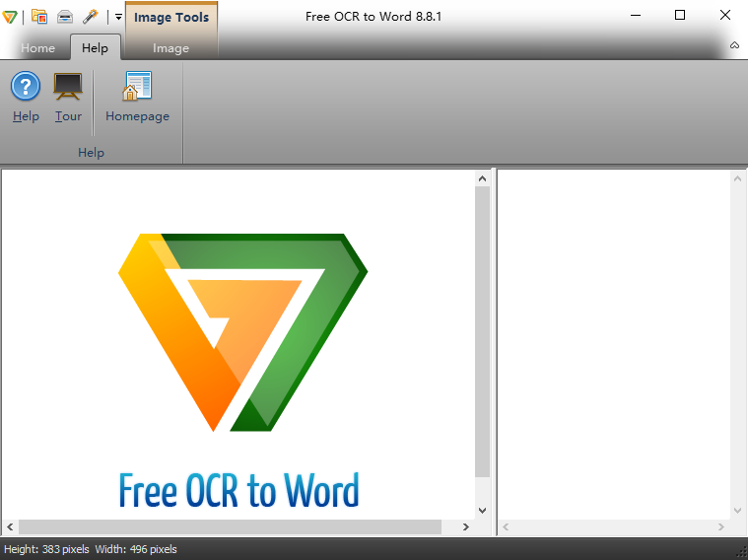Click the image pane scroll right arrow
748x560 pixels.
point(465,527)
